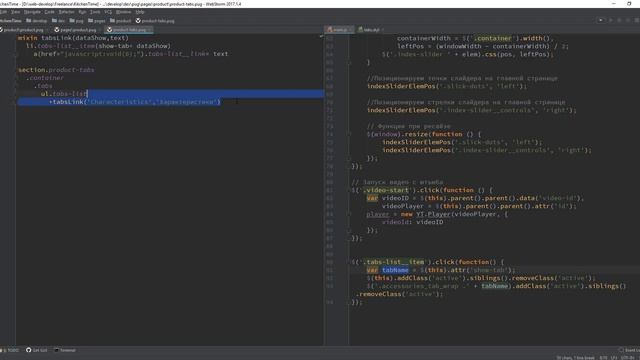
Task: Open the Tools menu
Action: pos(95,12)
